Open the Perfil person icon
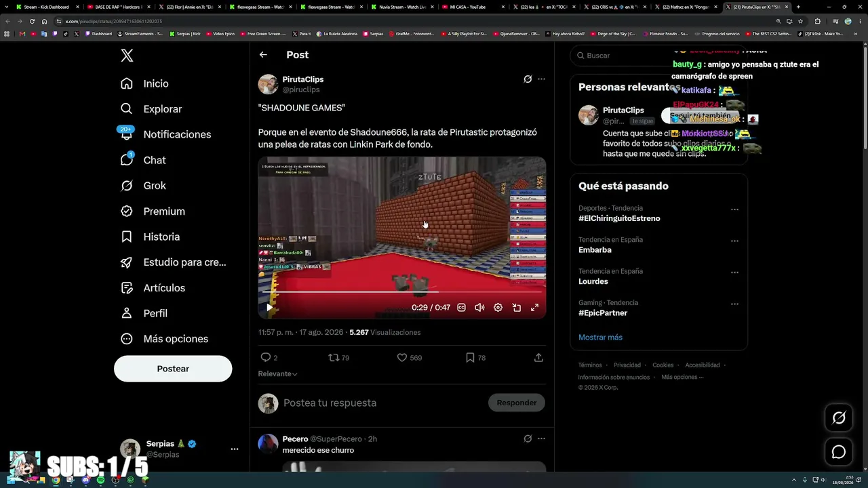Image resolution: width=868 pixels, height=488 pixels. pyautogui.click(x=127, y=313)
